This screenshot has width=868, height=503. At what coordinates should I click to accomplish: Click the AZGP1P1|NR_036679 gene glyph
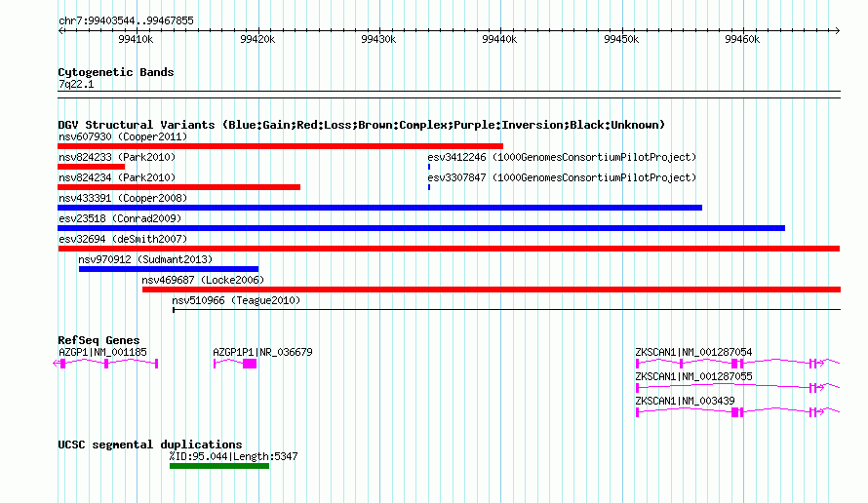pos(235,364)
